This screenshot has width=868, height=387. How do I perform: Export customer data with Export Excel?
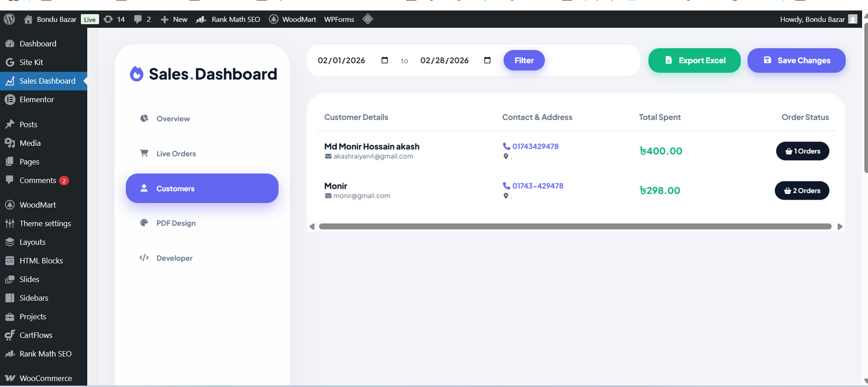tap(694, 60)
